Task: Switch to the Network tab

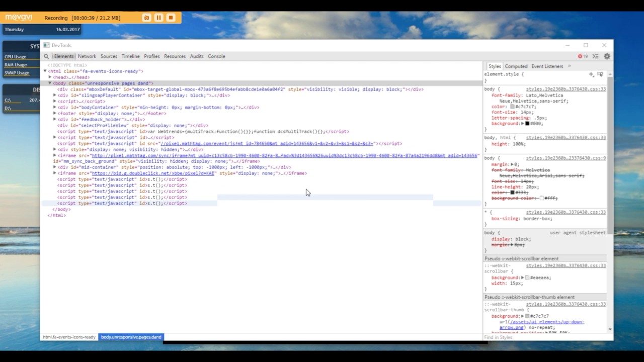Action: pyautogui.click(x=87, y=56)
